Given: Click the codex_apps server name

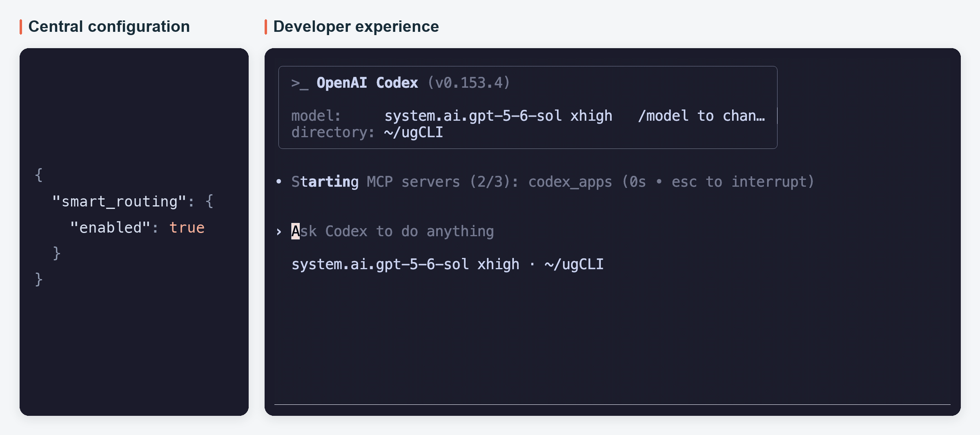Looking at the screenshot, I should coord(570,182).
